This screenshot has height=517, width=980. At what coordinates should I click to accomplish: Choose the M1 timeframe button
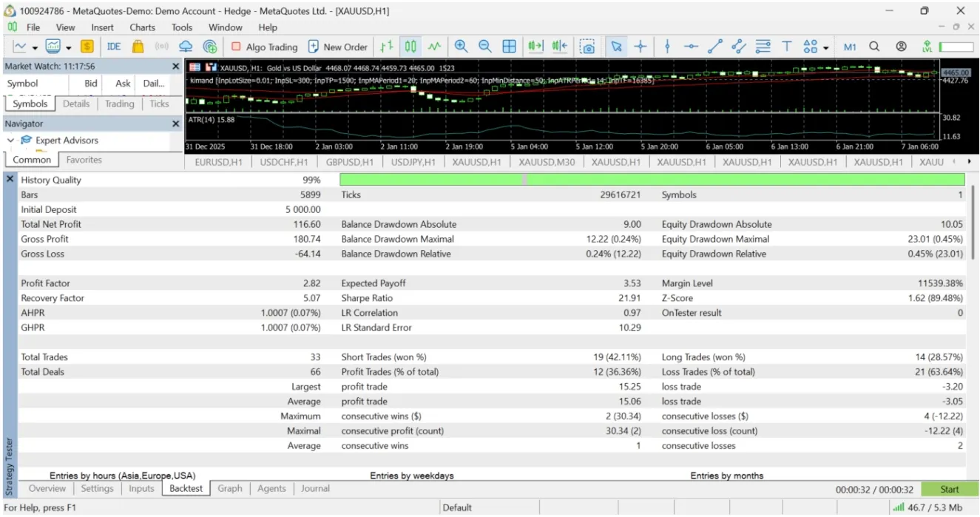[850, 47]
